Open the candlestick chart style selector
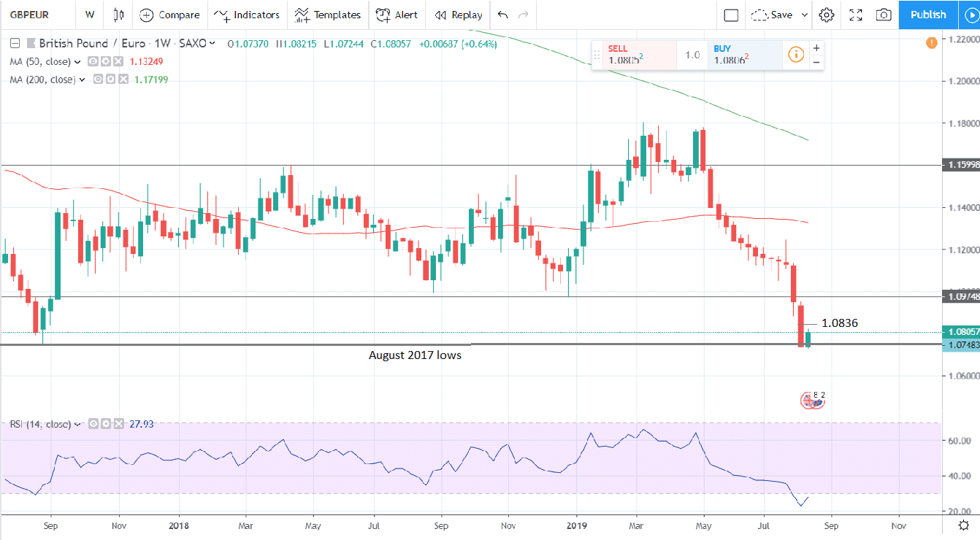Screen dimensions: 980x540 click(119, 15)
